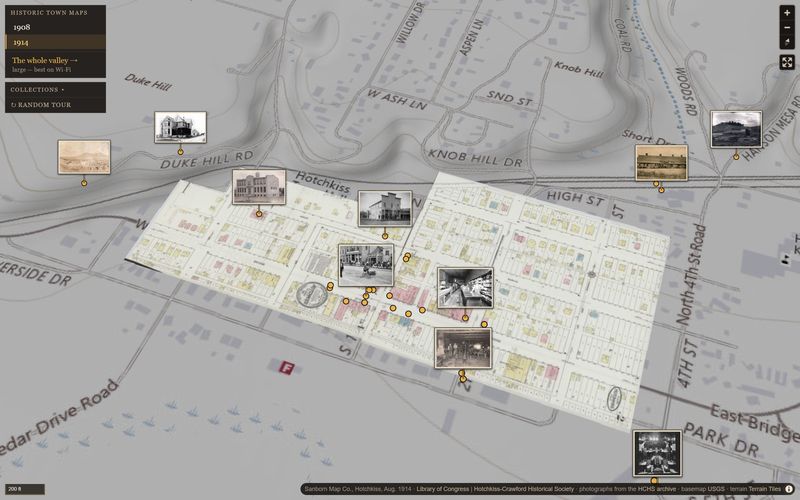Viewport: 800px width, 500px height.
Task: Open landscape photo near Duke Hill Rd
Action: click(84, 157)
